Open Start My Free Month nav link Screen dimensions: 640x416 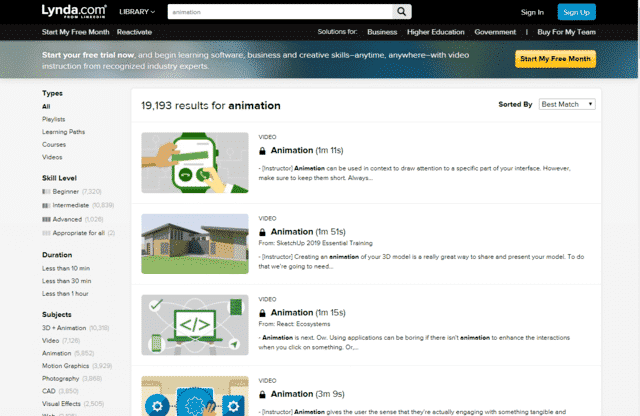click(76, 32)
